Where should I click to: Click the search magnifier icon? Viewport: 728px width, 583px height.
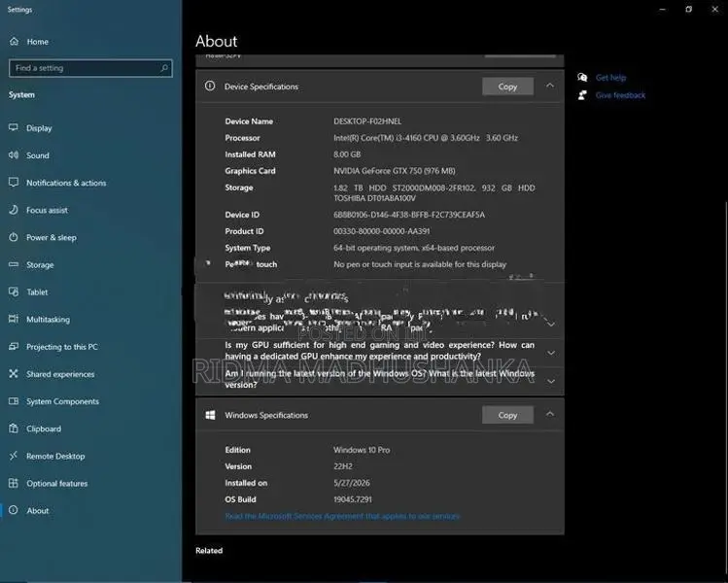164,68
